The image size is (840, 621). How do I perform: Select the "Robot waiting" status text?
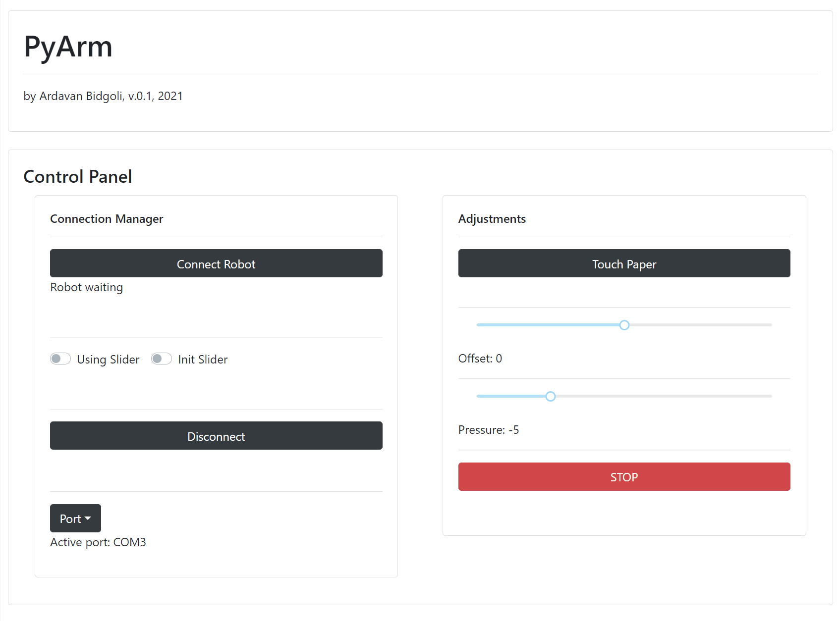(x=87, y=288)
